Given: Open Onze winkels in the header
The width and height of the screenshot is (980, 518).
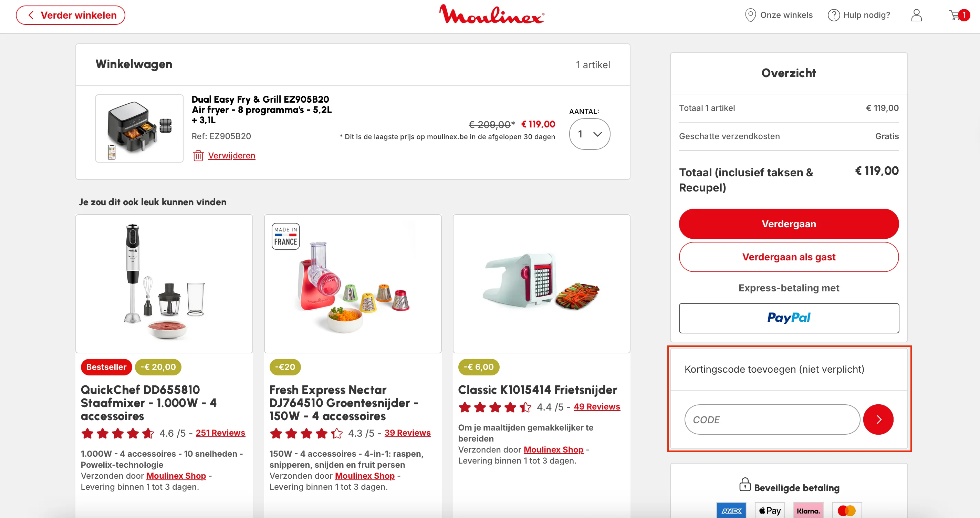Looking at the screenshot, I should [779, 15].
